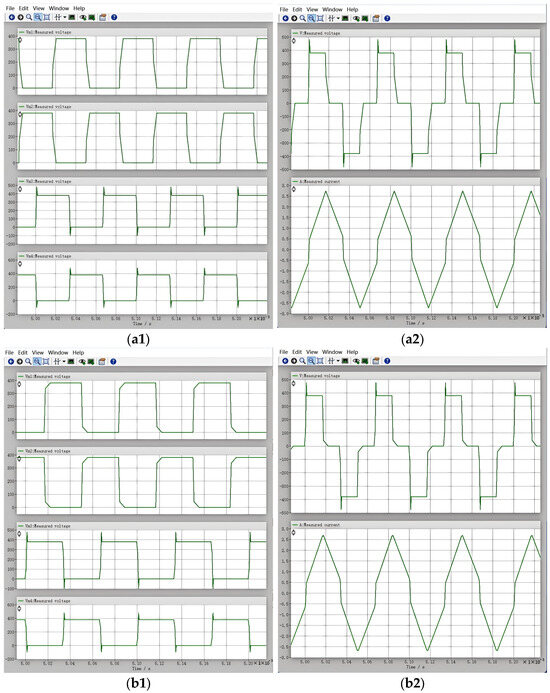Expand the cursors dropdown arrow in scope (b1)
The width and height of the screenshot is (550, 693).
(x=64, y=362)
